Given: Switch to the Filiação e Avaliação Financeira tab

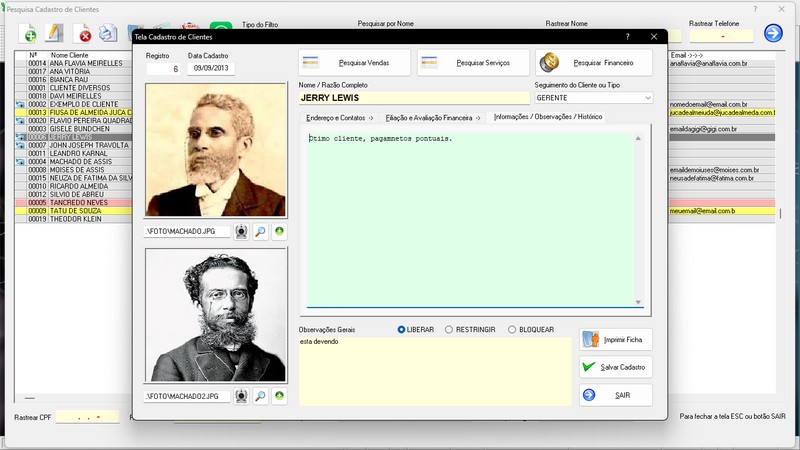Looking at the screenshot, I should (x=433, y=118).
